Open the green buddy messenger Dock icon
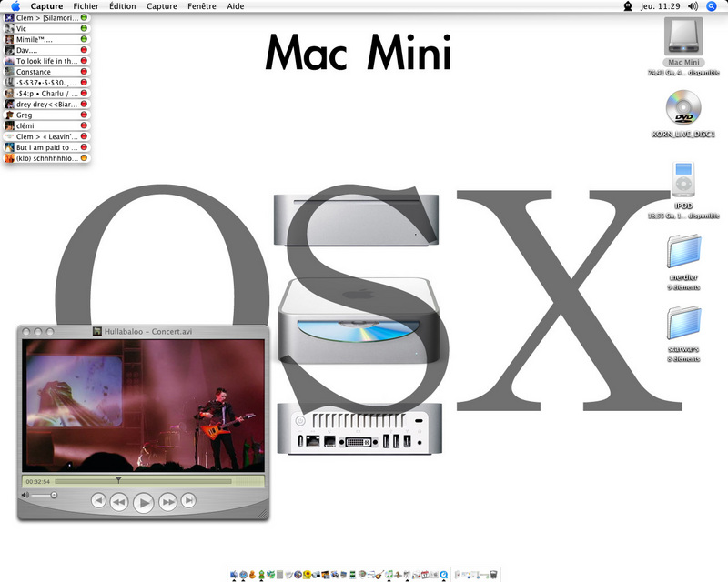The height and width of the screenshot is (582, 728). coord(261,575)
